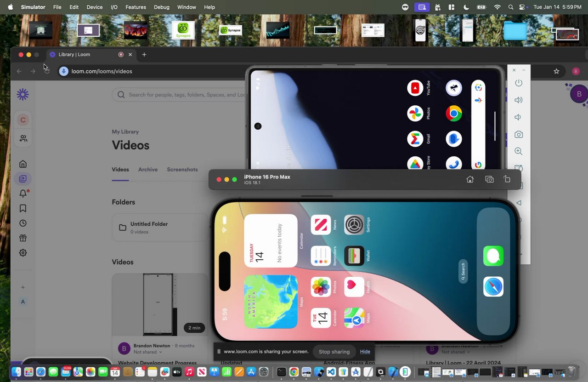Switch to the Archive tab in Loom
This screenshot has width=588, height=382.
click(x=148, y=170)
